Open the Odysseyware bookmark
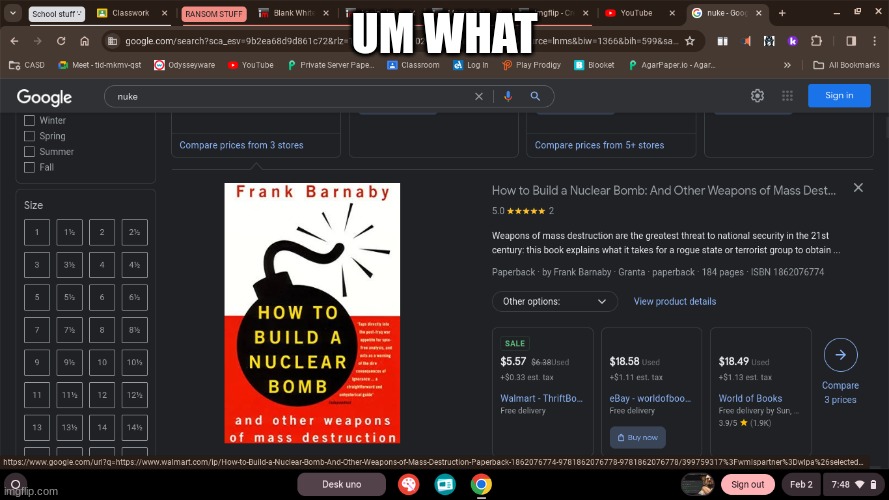This screenshot has height=500, width=889. point(184,65)
